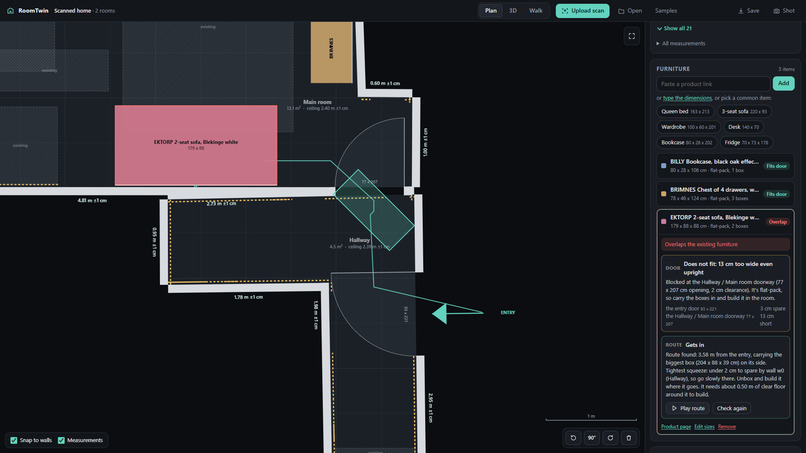The image size is (806, 453).
Task: Open the Samples menu item
Action: (x=666, y=11)
